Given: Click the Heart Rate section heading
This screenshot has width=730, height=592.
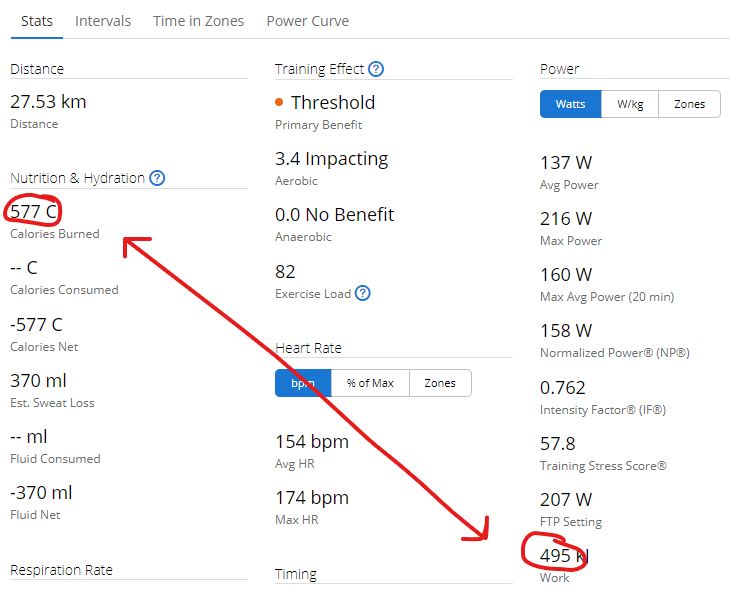Looking at the screenshot, I should coord(308,348).
